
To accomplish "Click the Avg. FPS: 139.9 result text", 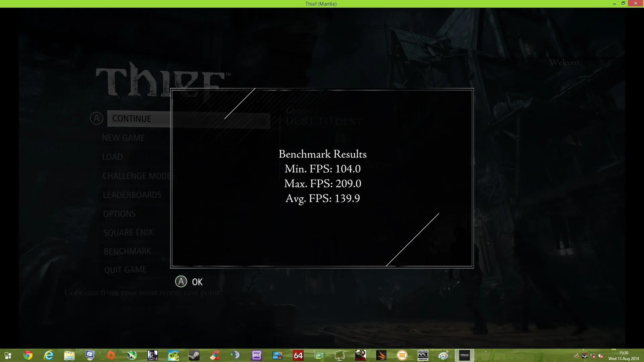I will point(323,198).
